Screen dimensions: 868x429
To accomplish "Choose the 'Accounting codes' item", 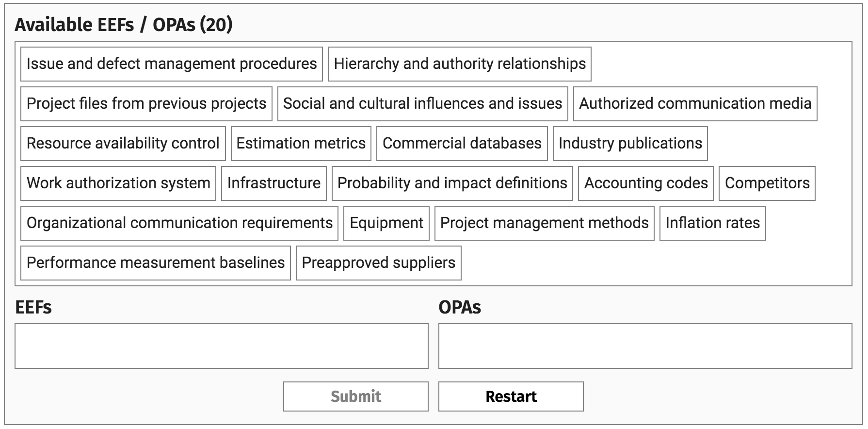I will point(645,183).
